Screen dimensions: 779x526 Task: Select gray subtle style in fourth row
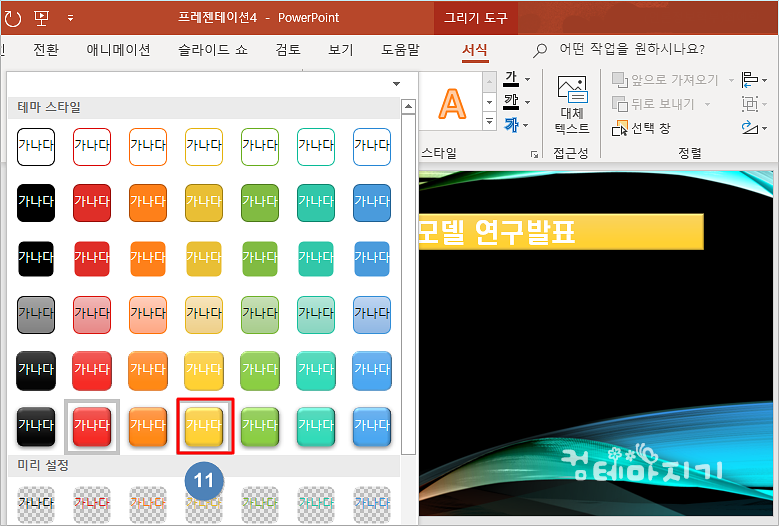tap(36, 315)
